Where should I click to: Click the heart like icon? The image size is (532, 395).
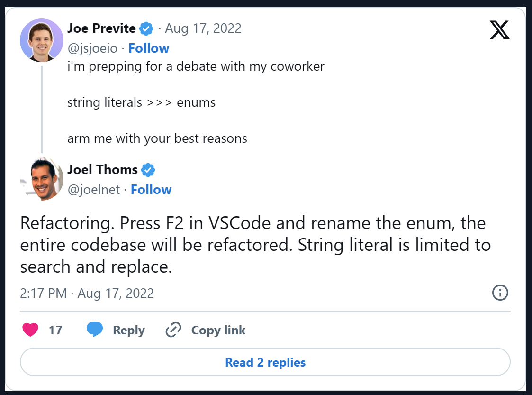coord(30,330)
